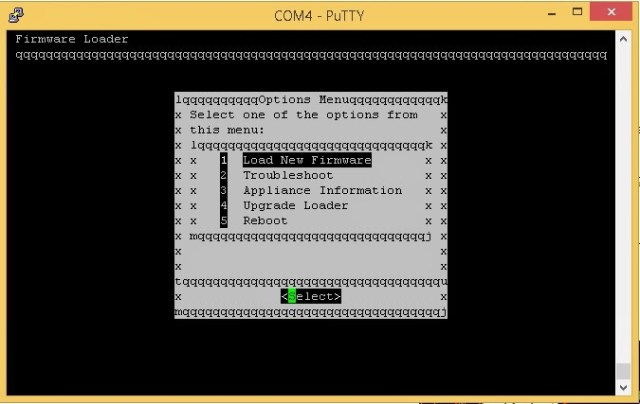Click hotkey number 1 in the menu
The height and width of the screenshot is (404, 640).
224,160
